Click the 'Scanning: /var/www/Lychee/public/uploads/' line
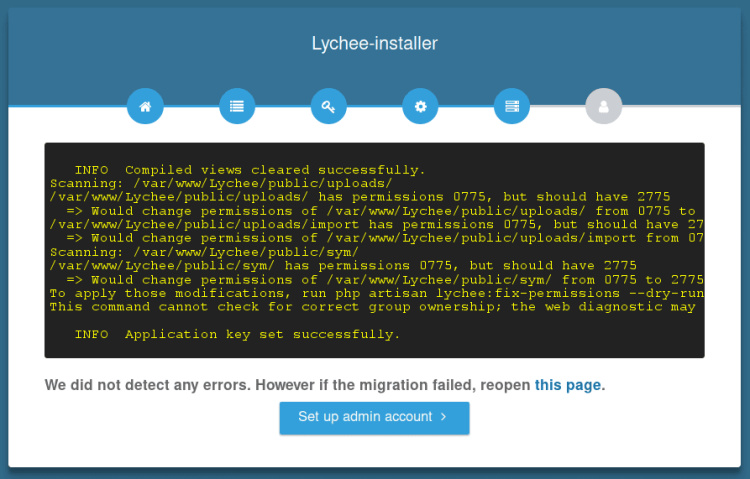 [220, 184]
